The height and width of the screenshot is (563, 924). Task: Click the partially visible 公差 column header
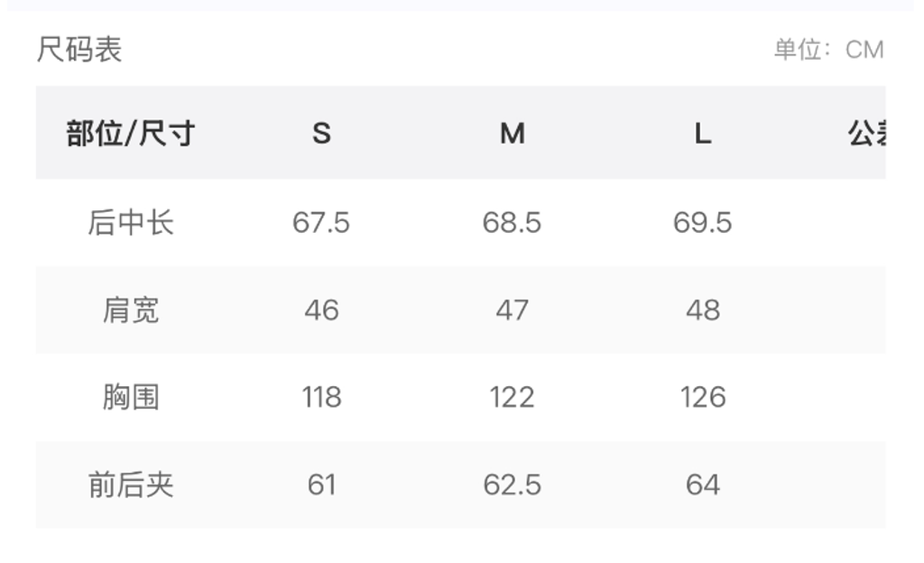[866, 134]
